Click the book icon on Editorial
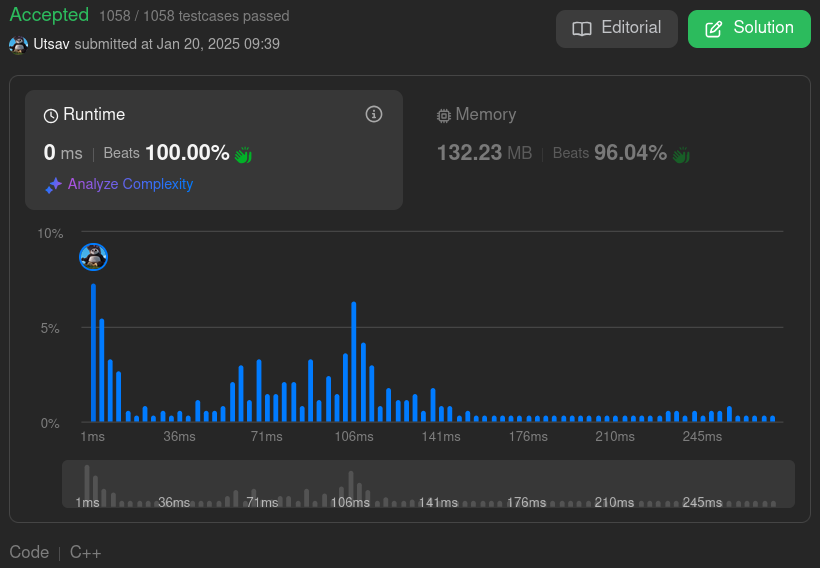This screenshot has width=820, height=568. coord(582,29)
